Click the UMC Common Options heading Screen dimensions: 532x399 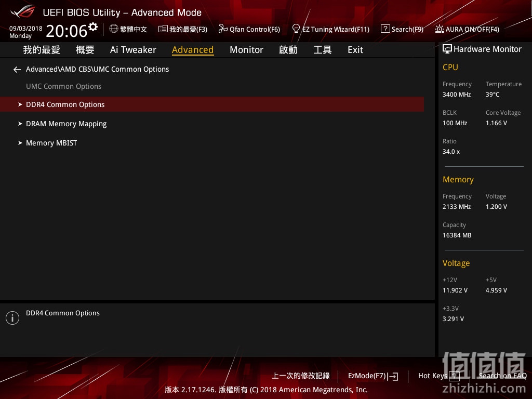(64, 87)
